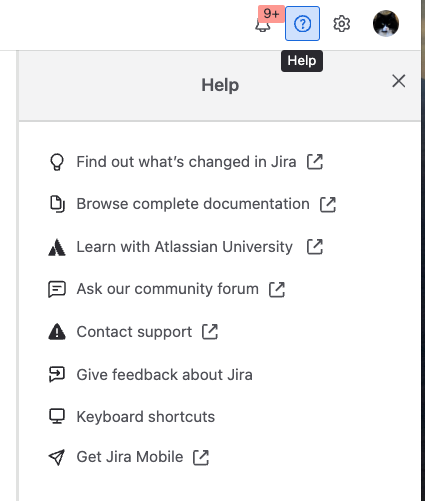Screen dimensions: 425x501
Task: Close the Help panel
Action: coord(399,81)
